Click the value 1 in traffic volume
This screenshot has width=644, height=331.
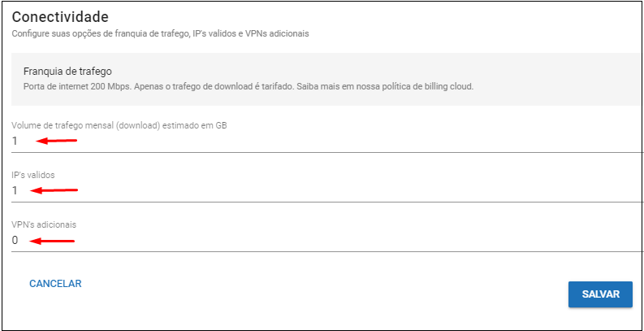(15, 141)
